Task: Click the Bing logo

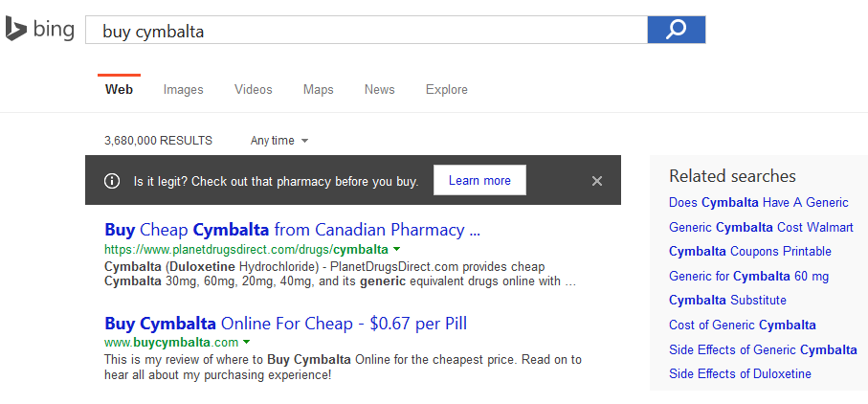Action: tap(39, 30)
